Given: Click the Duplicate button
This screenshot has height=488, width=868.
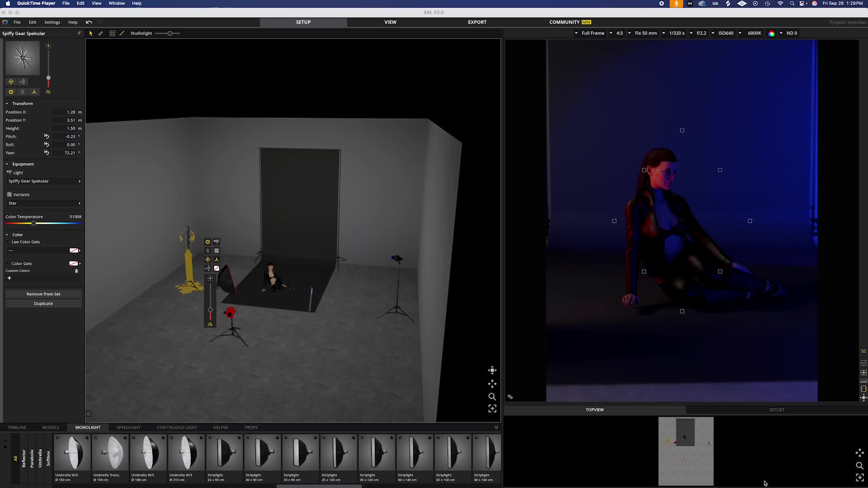Looking at the screenshot, I should (x=43, y=304).
